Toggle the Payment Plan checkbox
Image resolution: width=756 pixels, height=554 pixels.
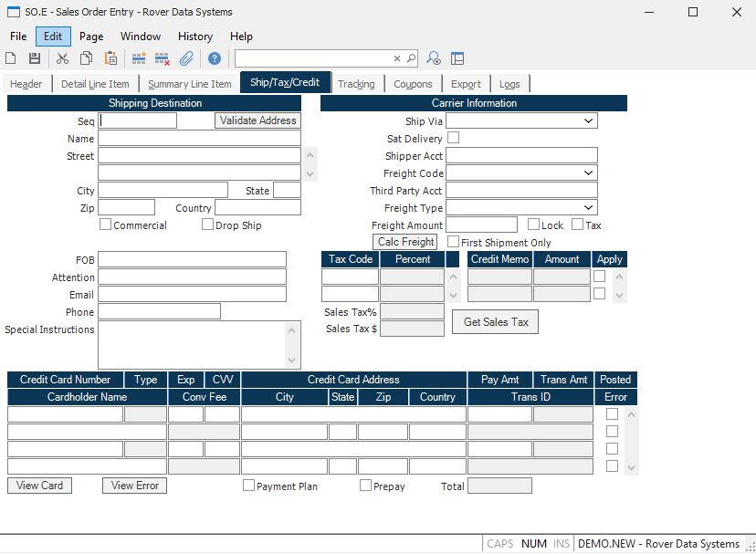point(248,486)
